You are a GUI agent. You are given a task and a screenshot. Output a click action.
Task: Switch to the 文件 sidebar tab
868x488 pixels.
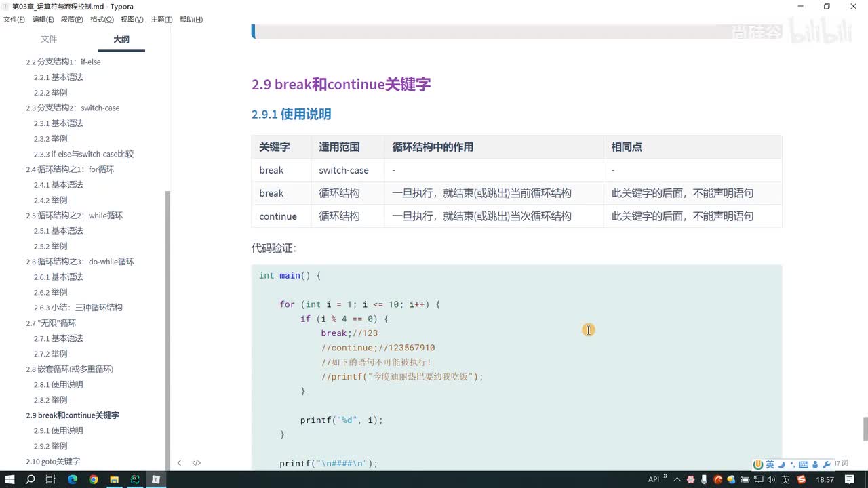[x=49, y=39]
